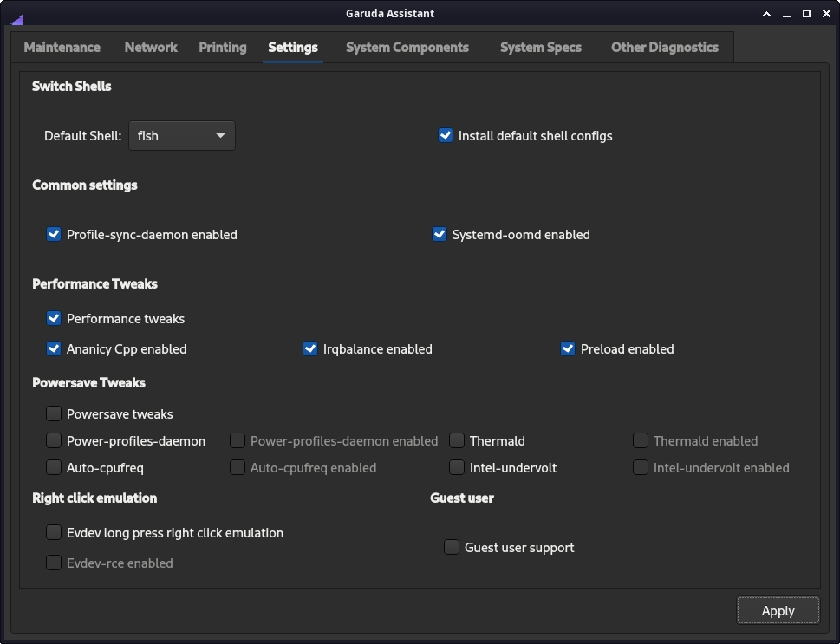Click the keep-above arrow in title bar

point(766,14)
